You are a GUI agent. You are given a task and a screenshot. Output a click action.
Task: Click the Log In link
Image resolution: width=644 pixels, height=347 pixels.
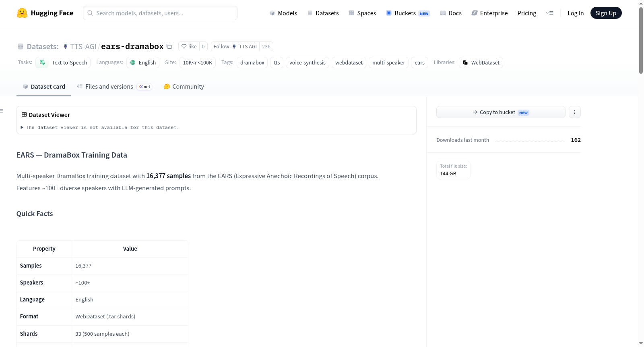[576, 13]
